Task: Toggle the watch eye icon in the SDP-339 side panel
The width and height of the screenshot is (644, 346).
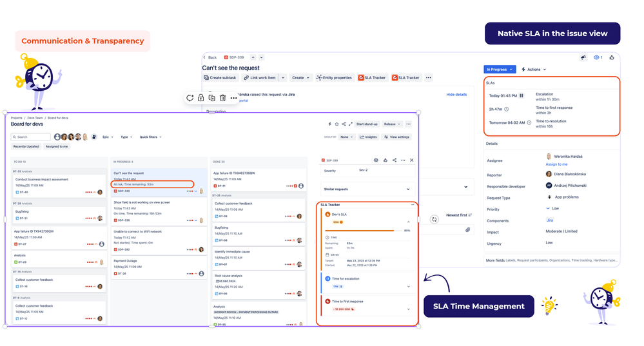Action: click(376, 160)
